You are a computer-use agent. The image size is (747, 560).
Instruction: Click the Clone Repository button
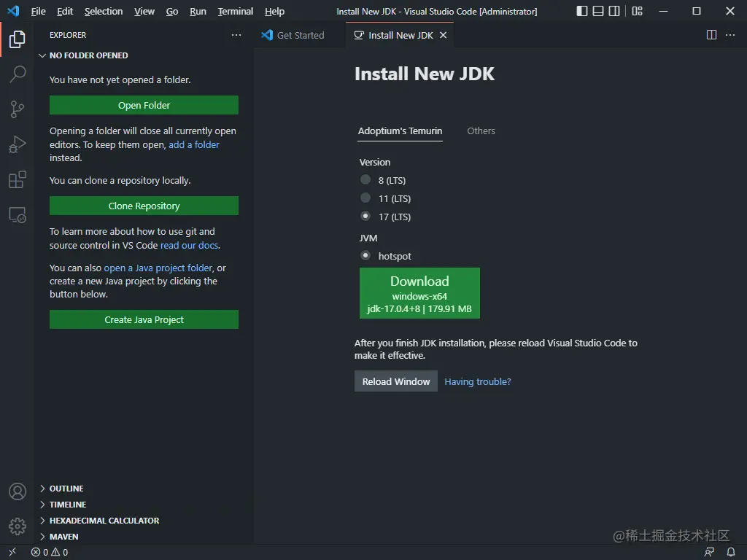point(144,206)
